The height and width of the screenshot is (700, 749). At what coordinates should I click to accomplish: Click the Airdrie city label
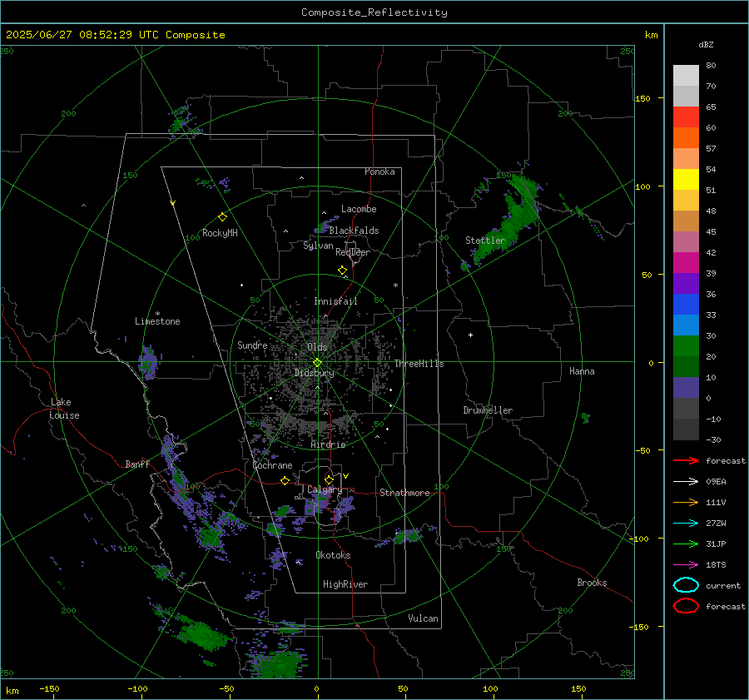pos(328,444)
